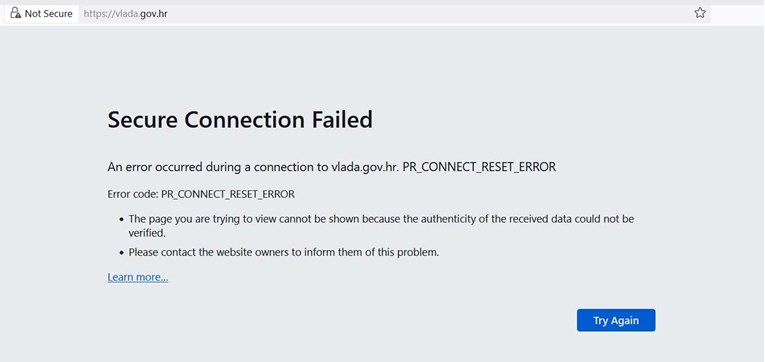Click the bullet about authenticity of received data
The height and width of the screenshot is (362, 765).
(x=381, y=226)
